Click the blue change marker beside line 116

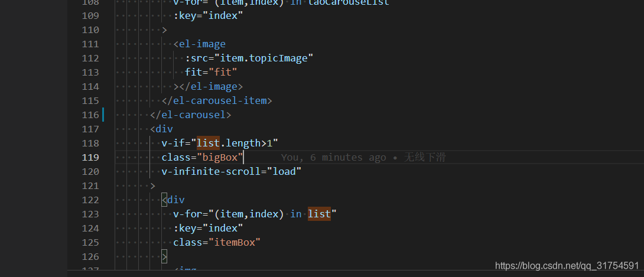pyautogui.click(x=103, y=115)
